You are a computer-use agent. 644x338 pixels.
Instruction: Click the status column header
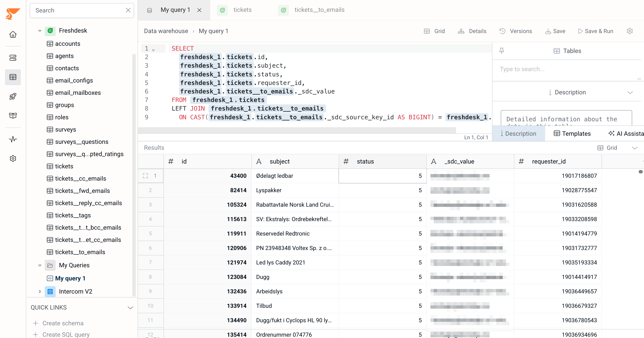[382, 161]
